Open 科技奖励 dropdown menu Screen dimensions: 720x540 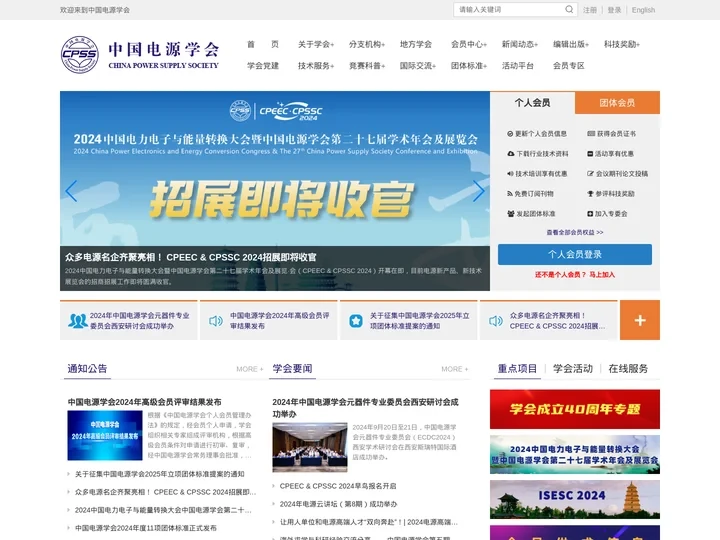pos(622,44)
